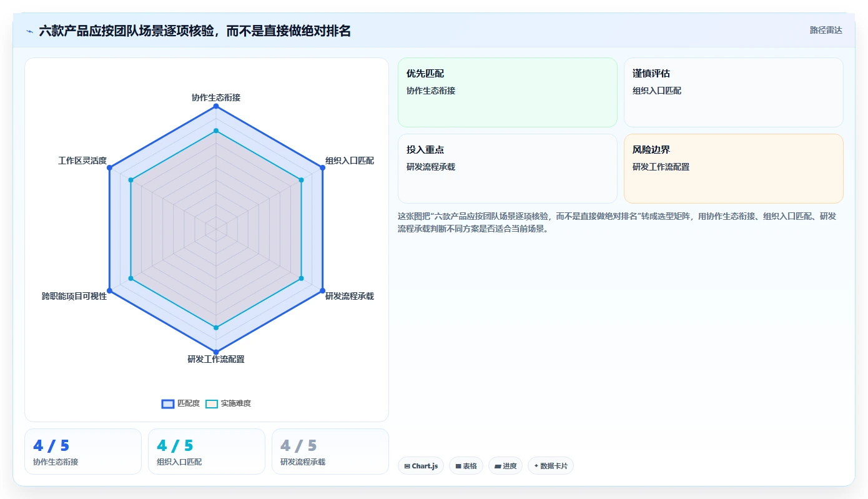Click the blue 匹配度 legend color box
The height and width of the screenshot is (499, 868).
(168, 404)
